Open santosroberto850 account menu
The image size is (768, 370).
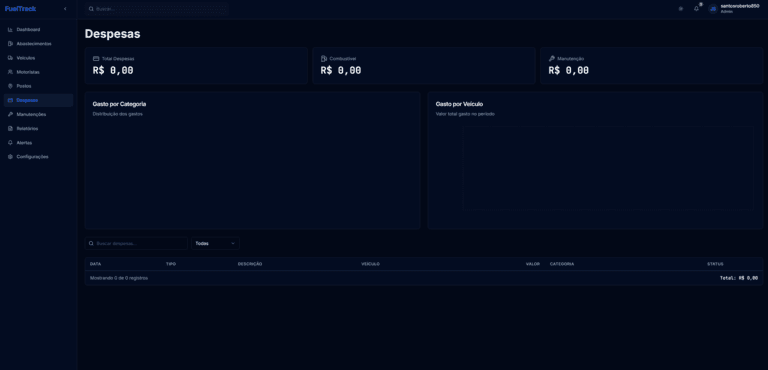point(734,9)
